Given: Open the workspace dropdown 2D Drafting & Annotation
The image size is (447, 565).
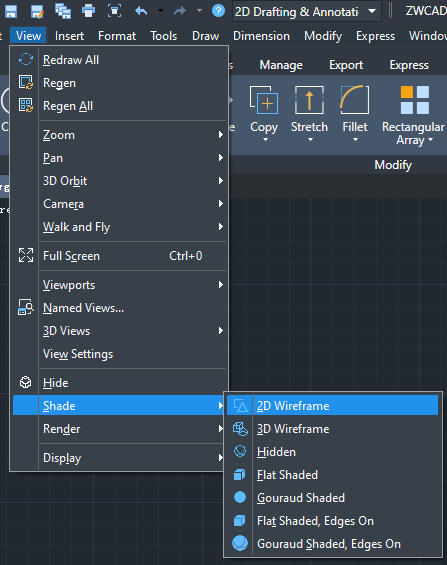Looking at the screenshot, I should coord(305,12).
